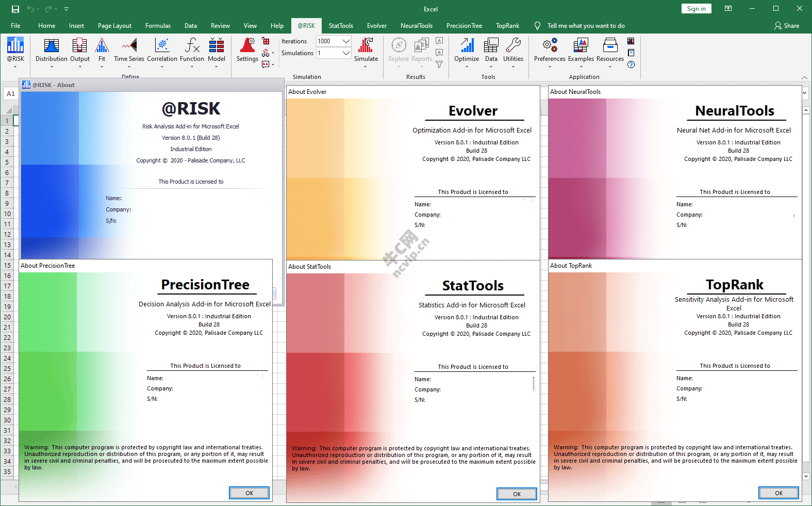Click OK in About StatTools dialog
The image size is (812, 506).
(x=517, y=494)
